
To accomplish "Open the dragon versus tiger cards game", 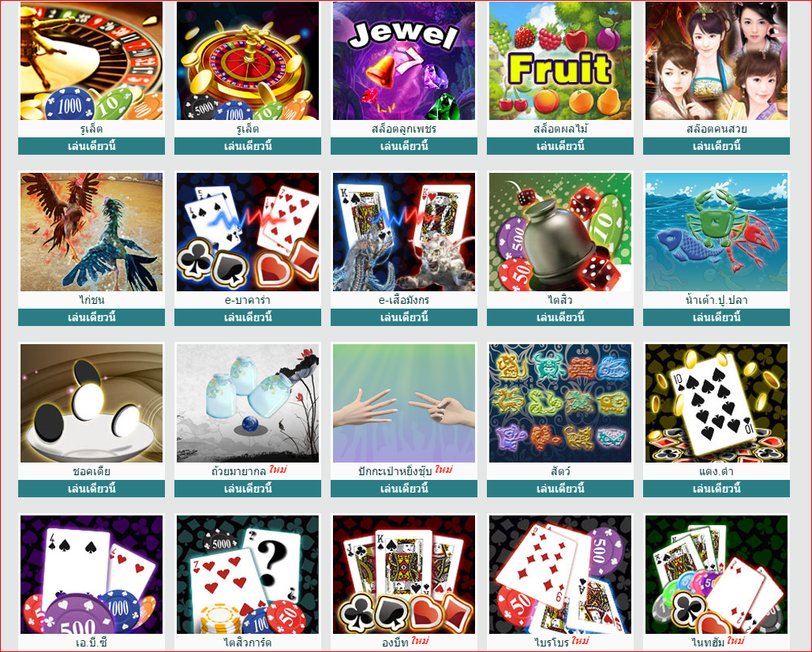I will point(403,232).
